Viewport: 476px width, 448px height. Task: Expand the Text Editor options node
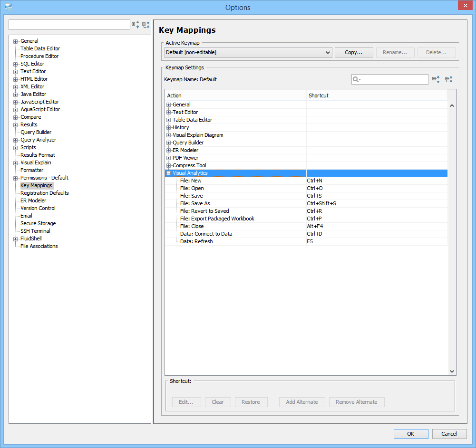pos(16,72)
